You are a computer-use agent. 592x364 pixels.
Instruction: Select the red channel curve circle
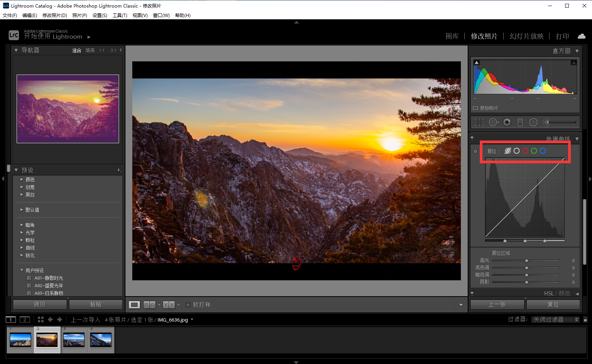[x=525, y=151]
